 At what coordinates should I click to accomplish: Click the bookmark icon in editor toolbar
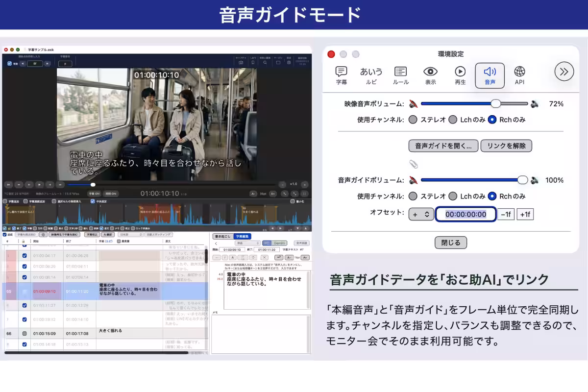(x=253, y=63)
